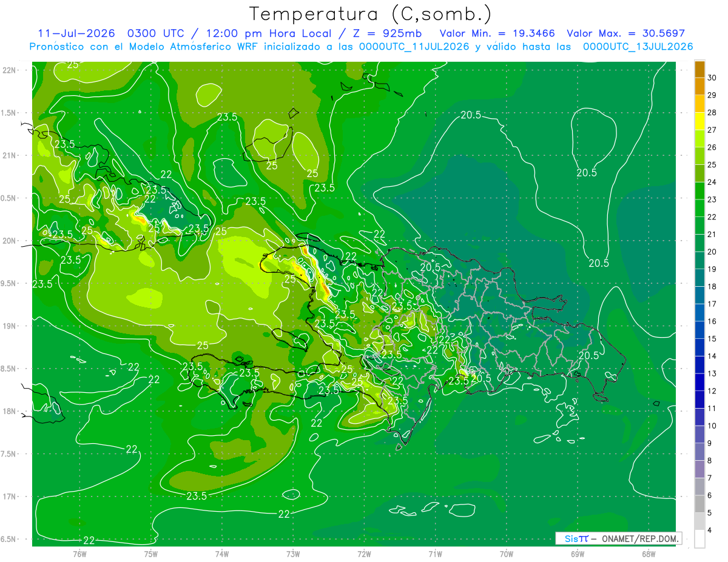Click the '70W' longitude axis label
This screenshot has height=562, width=728.
point(507,554)
